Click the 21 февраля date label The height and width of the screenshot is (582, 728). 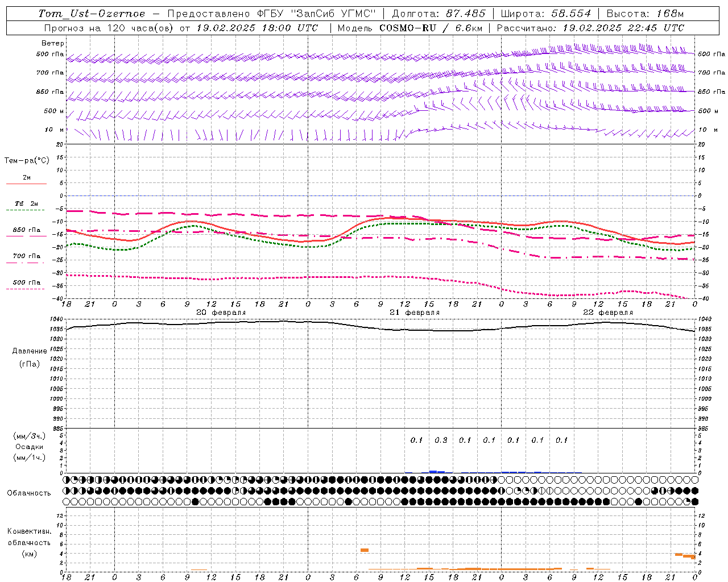point(415,313)
